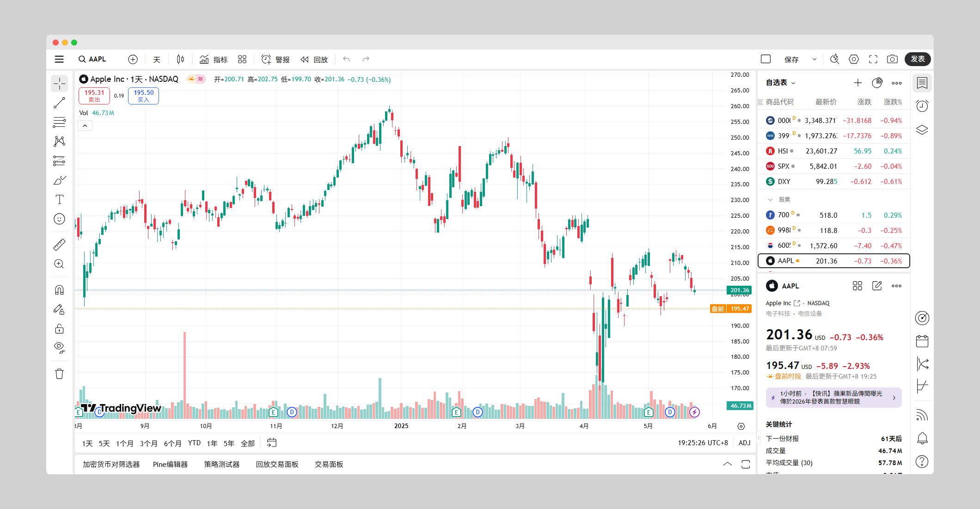Image resolution: width=980 pixels, height=509 pixels.
Task: Open time axis settings gear
Action: coord(741,426)
